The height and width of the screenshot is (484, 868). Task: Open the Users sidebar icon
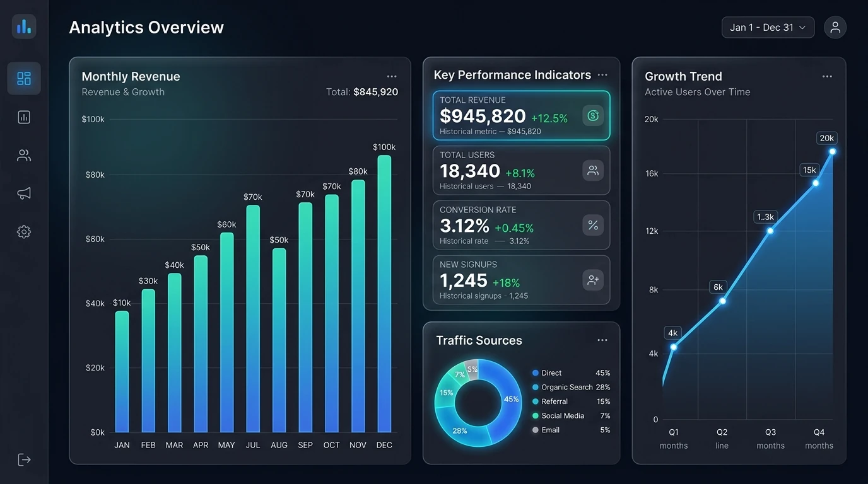click(24, 155)
